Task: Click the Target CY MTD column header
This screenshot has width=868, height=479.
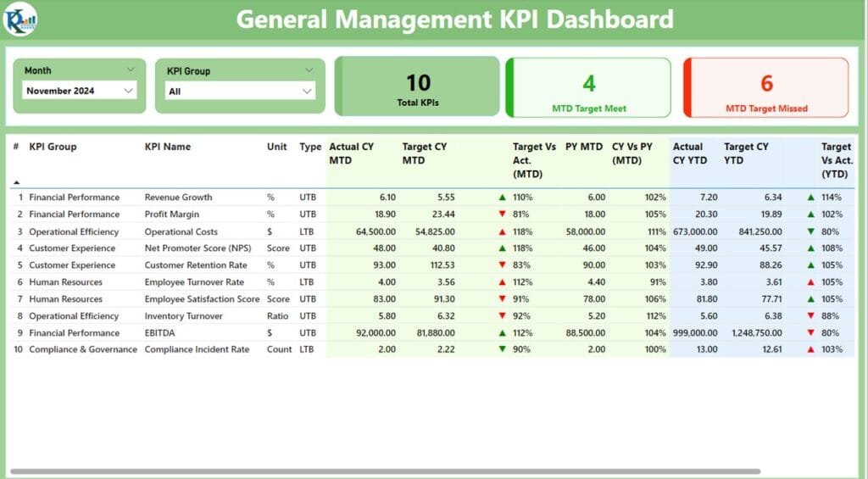Action: point(425,153)
